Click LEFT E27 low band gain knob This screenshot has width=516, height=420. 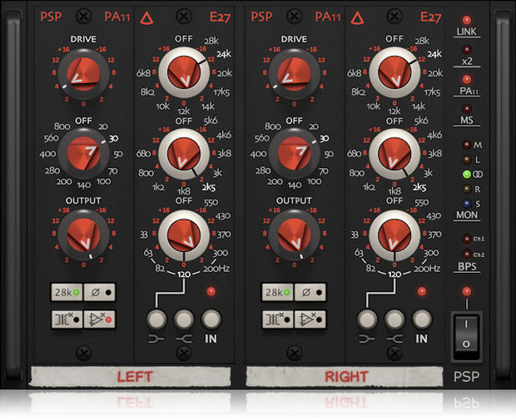click(x=184, y=235)
